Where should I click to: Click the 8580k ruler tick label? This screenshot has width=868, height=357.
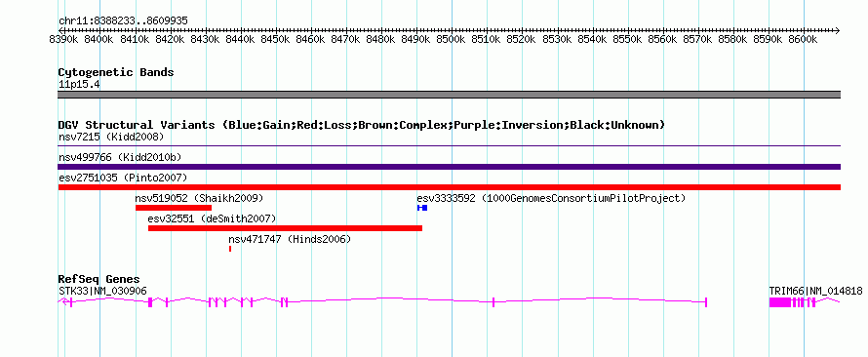click(733, 39)
